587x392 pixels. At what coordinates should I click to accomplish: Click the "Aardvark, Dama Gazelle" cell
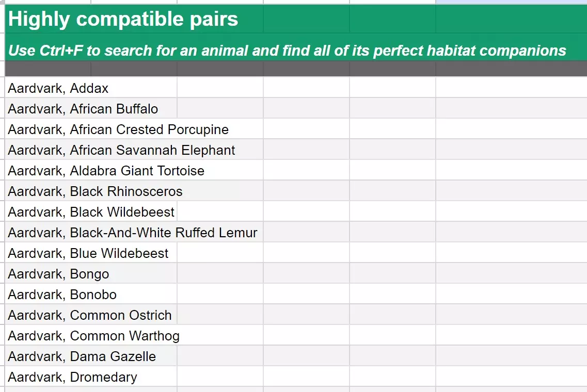tap(82, 356)
